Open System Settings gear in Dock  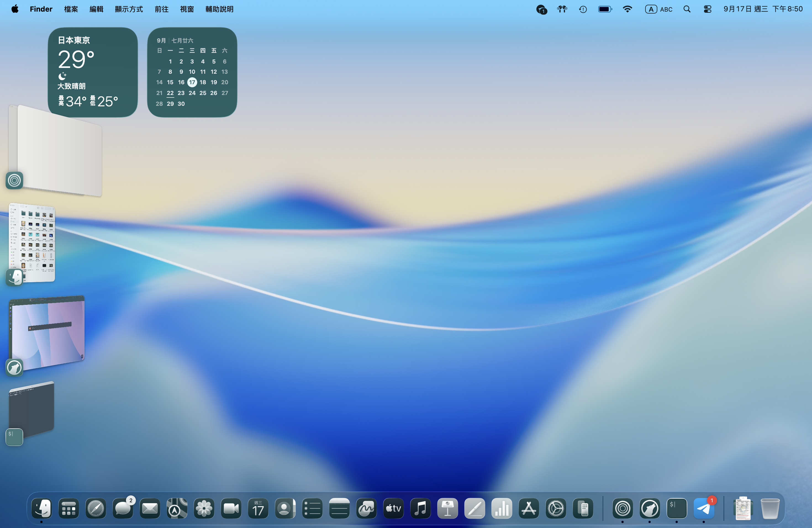[x=556, y=509]
